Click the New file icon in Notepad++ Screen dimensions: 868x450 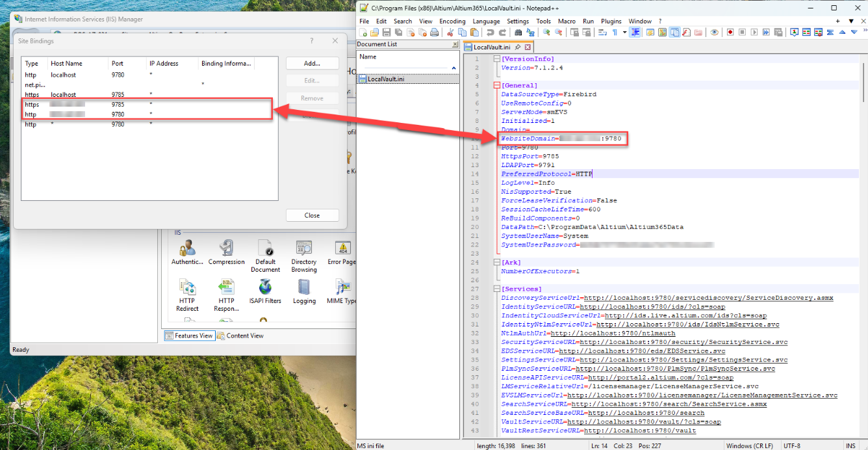click(x=363, y=32)
